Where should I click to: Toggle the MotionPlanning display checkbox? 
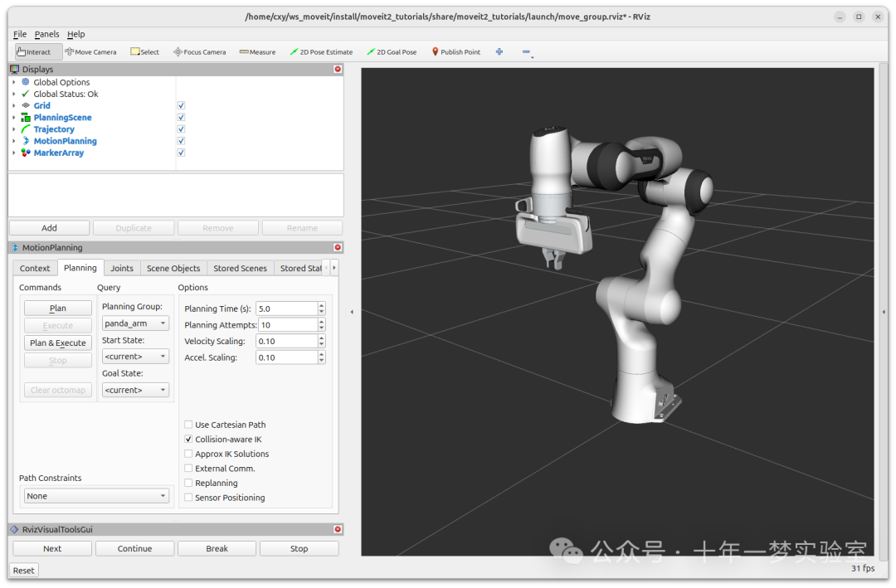(x=181, y=140)
